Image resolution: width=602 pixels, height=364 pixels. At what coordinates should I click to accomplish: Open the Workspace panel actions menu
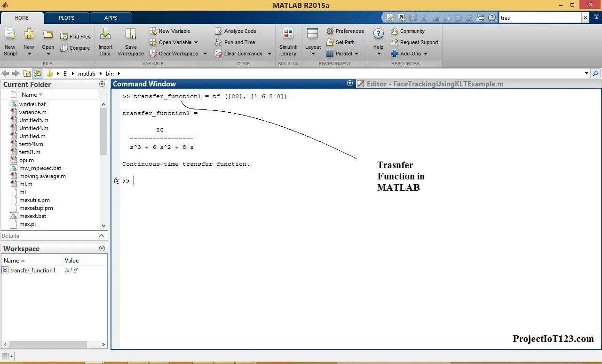pos(102,248)
